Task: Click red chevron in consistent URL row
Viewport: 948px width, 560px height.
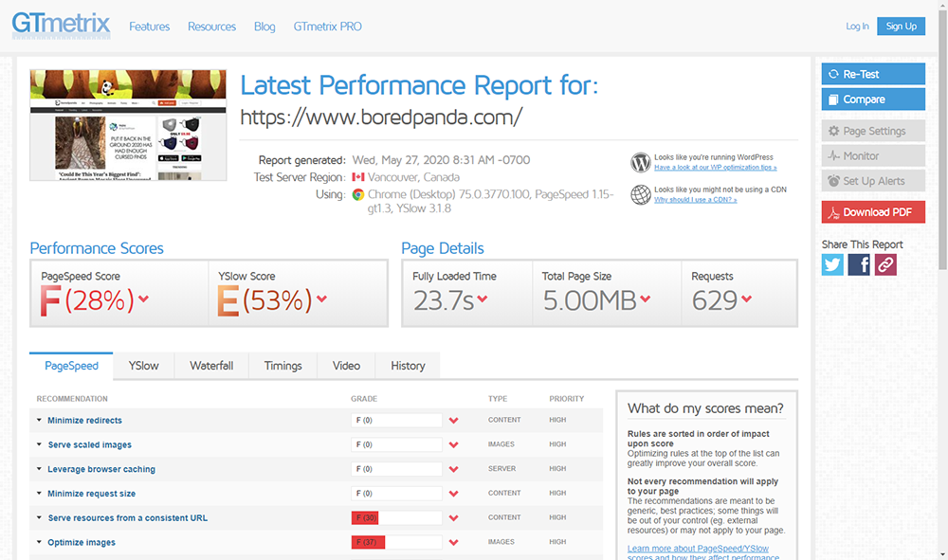Action: click(453, 518)
